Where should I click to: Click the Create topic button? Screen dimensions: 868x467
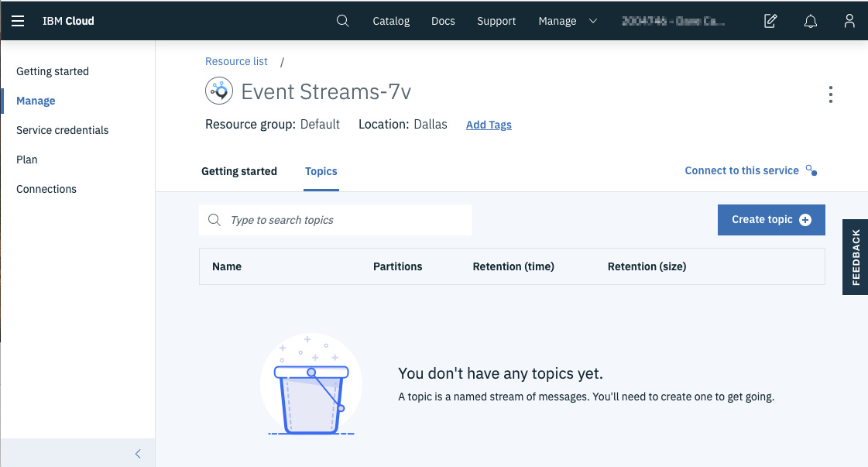[771, 220]
